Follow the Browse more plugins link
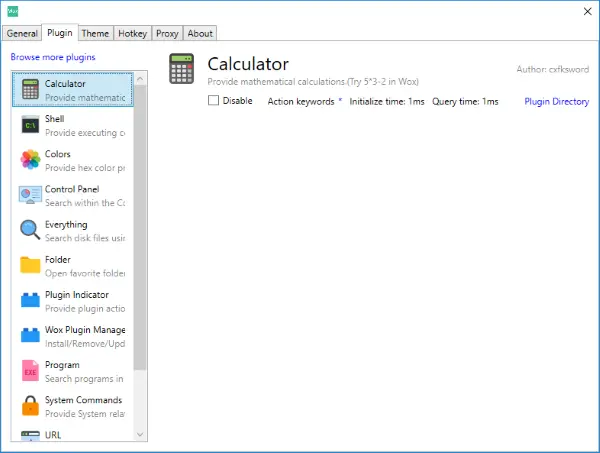 click(53, 57)
